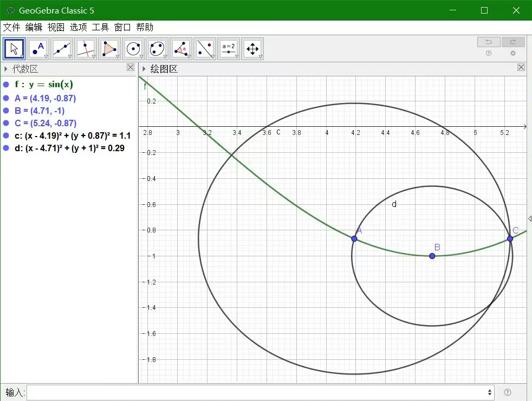532x401 pixels.
Task: Select the Perpendicular line tool
Action: (86, 49)
